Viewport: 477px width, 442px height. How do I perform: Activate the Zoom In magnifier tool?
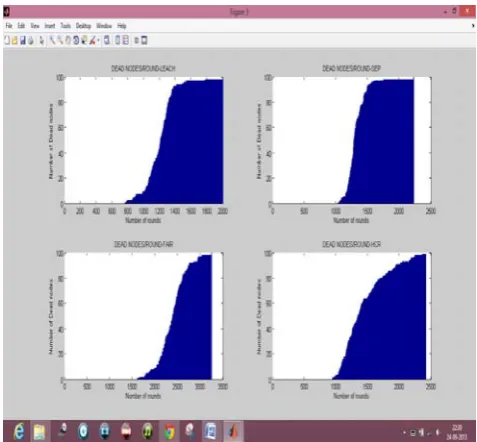click(52, 40)
